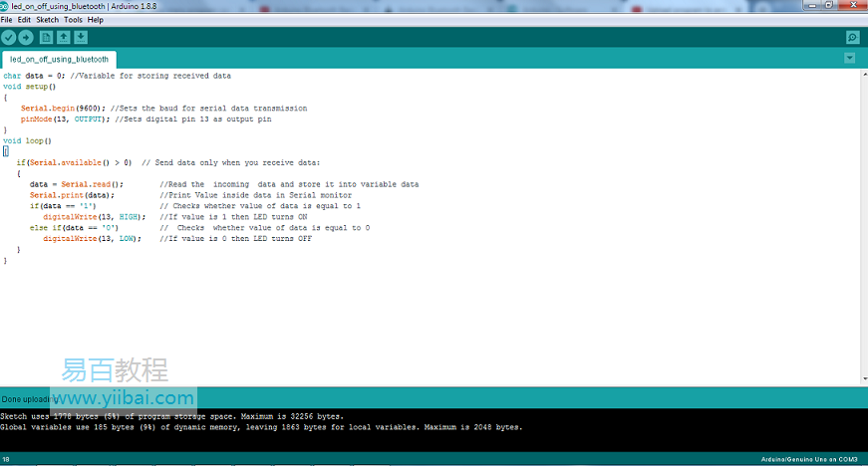This screenshot has height=466, width=868.
Task: Click the '//If value is 0 then LED turns OFF' comment
Action: point(236,239)
